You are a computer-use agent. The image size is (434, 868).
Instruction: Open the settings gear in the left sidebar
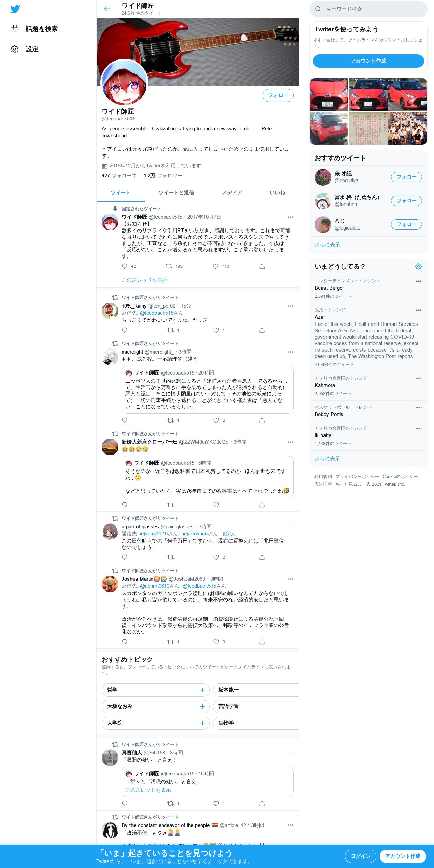click(15, 49)
